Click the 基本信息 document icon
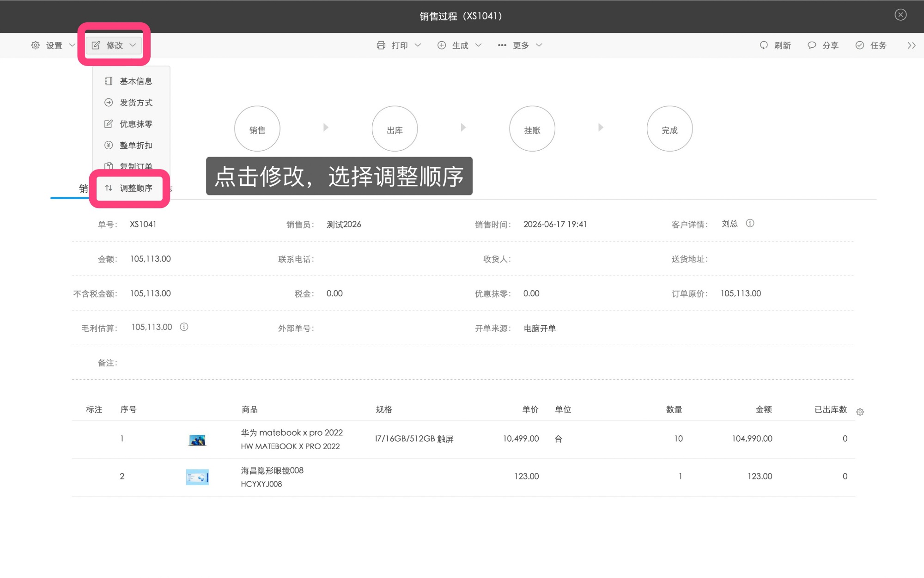Image resolution: width=924 pixels, height=578 pixels. (109, 81)
